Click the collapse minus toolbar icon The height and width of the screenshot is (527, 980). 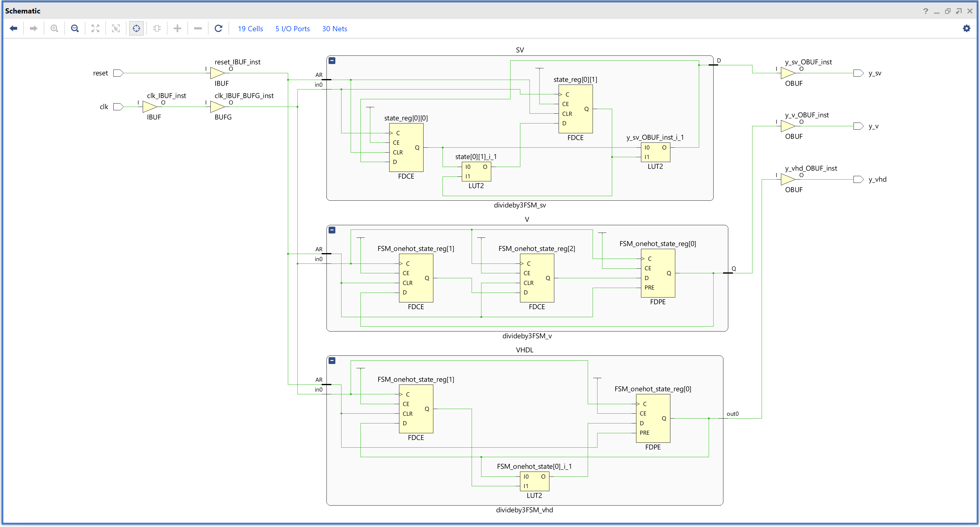click(x=198, y=28)
